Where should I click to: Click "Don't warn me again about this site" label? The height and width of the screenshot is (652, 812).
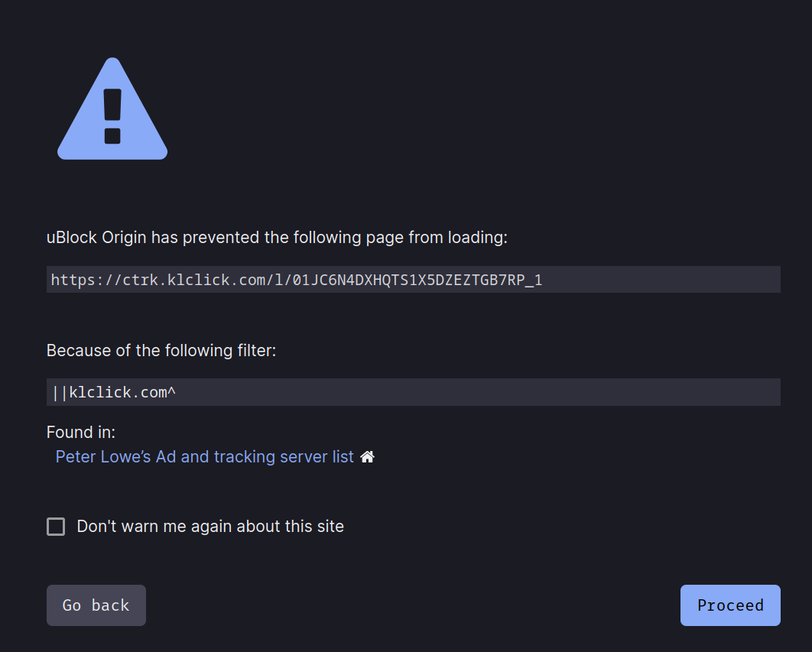click(210, 527)
